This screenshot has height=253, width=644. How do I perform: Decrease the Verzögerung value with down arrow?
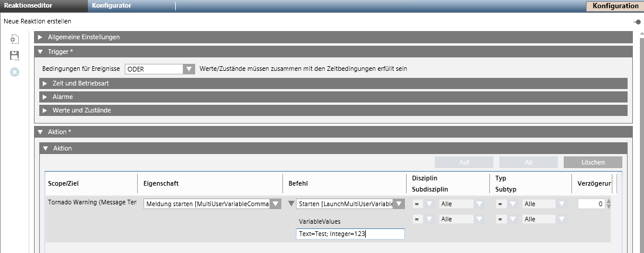(x=610, y=207)
